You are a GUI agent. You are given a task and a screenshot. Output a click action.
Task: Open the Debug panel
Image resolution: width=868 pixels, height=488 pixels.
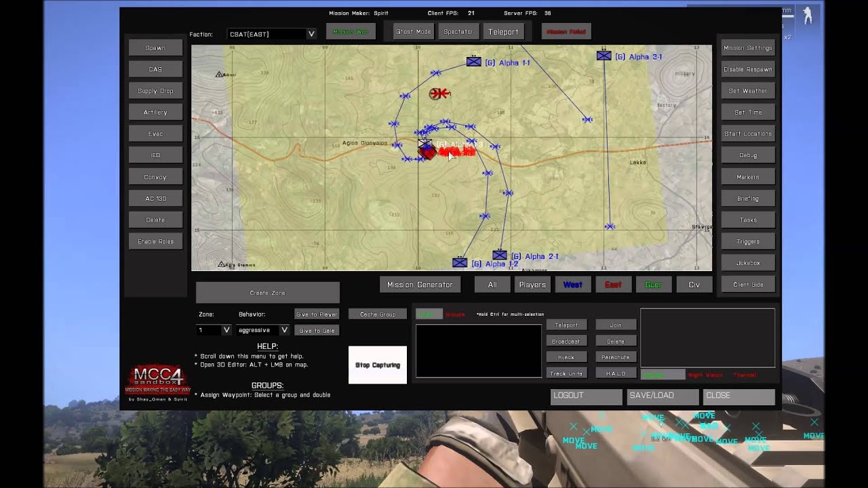coord(748,155)
